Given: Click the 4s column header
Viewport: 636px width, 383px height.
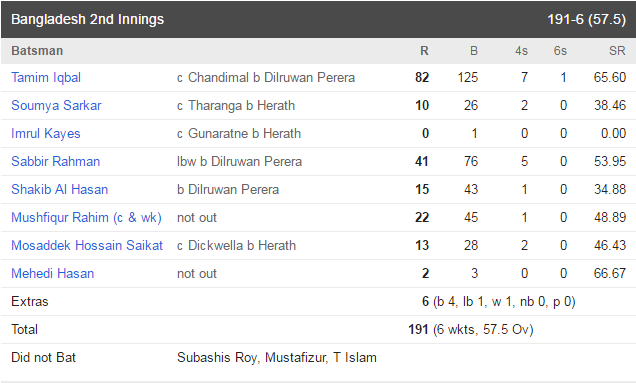Looking at the screenshot, I should 521,51.
